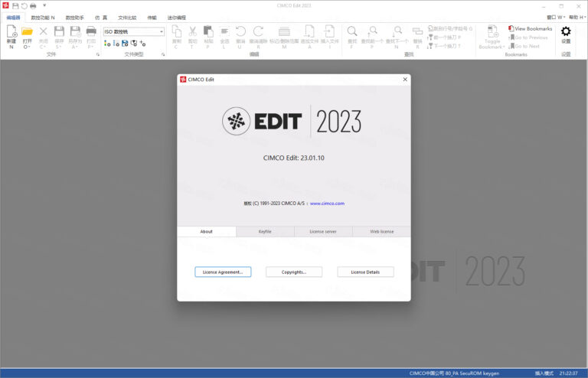Click the save file-type settings floppy icon

pos(125,44)
